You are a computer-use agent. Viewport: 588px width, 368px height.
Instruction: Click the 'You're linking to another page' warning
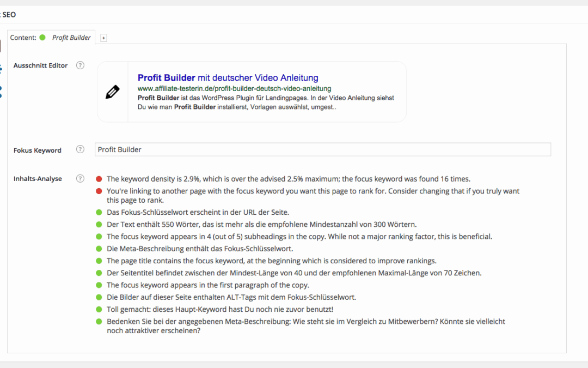[313, 196]
